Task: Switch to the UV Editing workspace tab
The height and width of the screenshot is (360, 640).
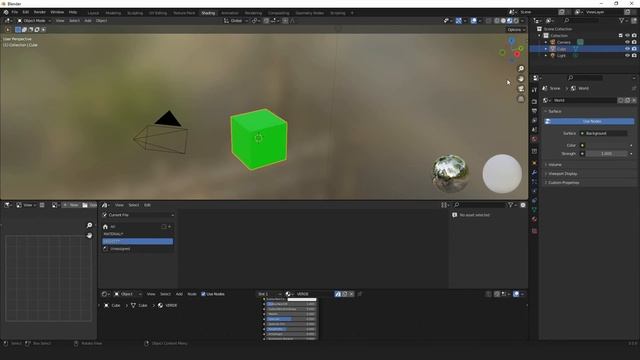Action: (158, 13)
